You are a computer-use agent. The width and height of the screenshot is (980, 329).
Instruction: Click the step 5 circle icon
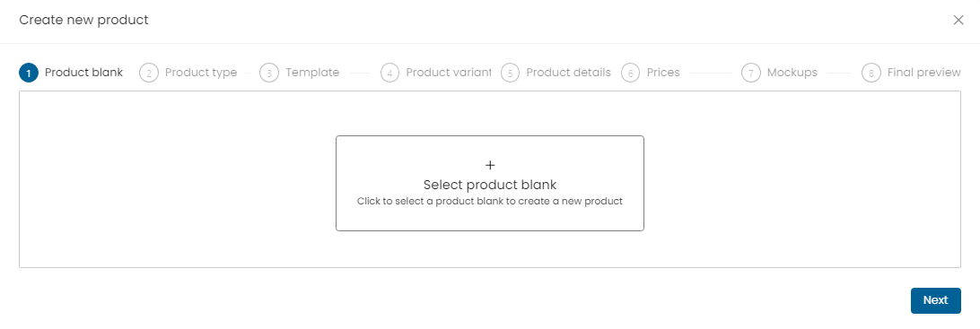[510, 73]
